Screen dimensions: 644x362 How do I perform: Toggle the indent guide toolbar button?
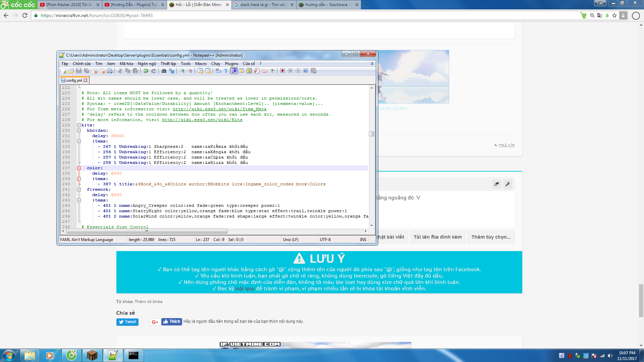tap(234, 71)
